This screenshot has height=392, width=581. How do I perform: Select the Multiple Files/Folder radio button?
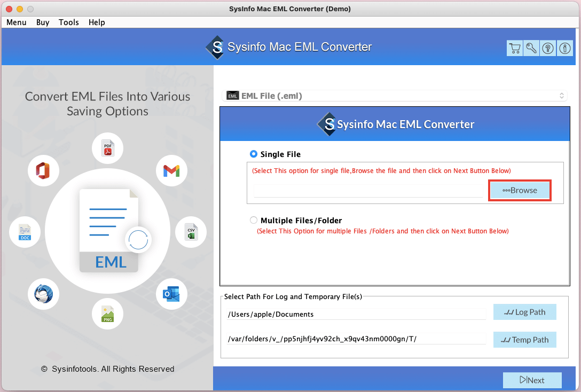[x=254, y=220]
